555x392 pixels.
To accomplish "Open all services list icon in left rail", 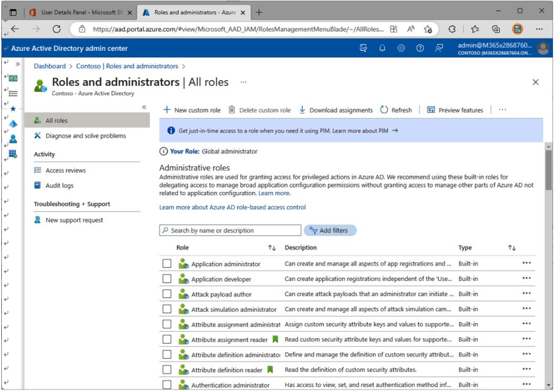I will [13, 93].
